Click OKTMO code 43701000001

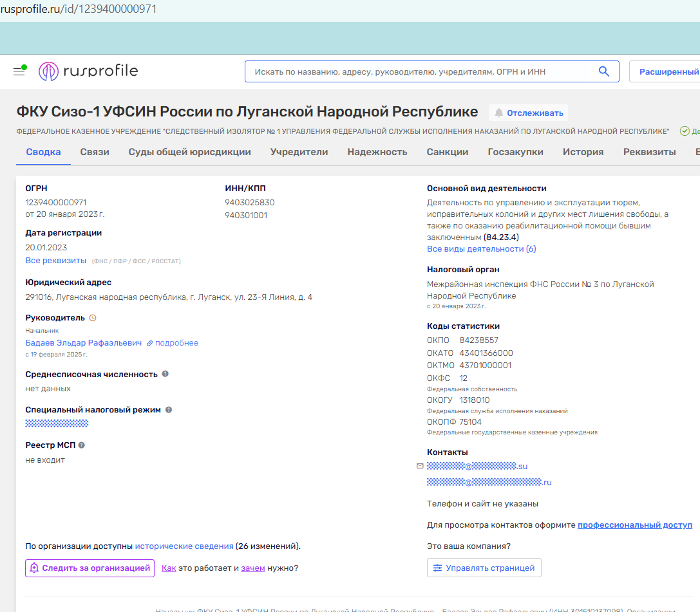click(x=486, y=366)
